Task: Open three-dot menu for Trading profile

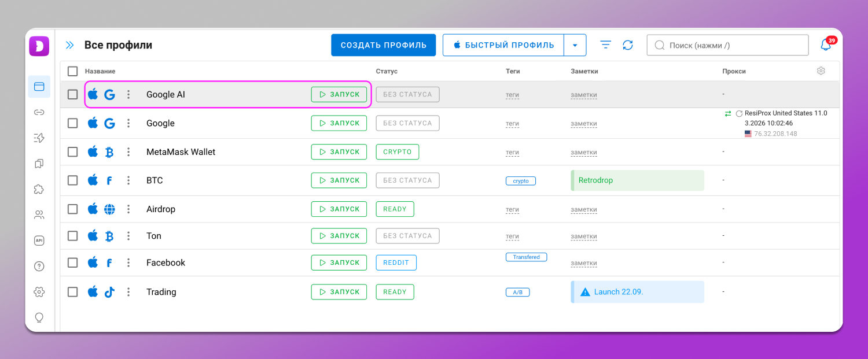Action: 128,292
